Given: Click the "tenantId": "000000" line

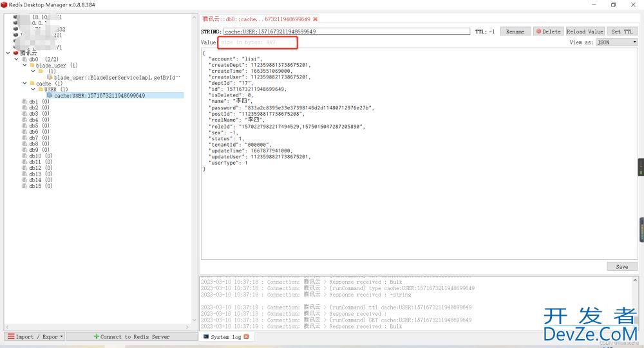Looking at the screenshot, I should tap(240, 145).
